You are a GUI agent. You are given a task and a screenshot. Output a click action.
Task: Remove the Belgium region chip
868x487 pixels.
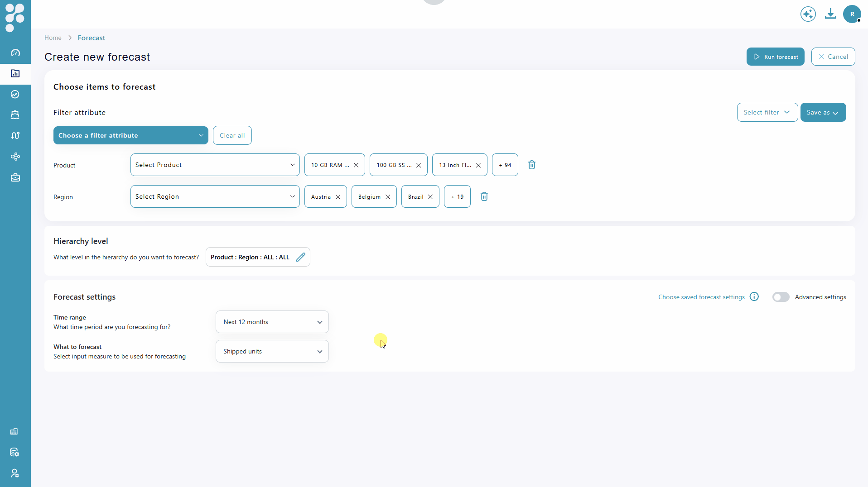(388, 197)
